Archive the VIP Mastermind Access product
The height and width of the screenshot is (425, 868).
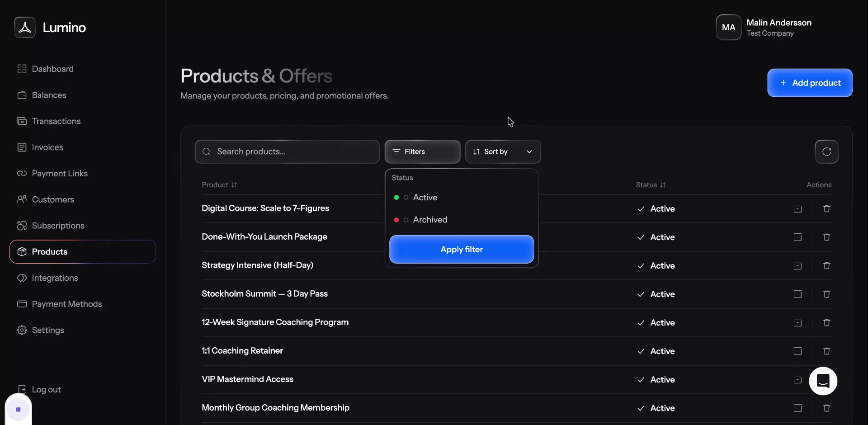(x=797, y=380)
